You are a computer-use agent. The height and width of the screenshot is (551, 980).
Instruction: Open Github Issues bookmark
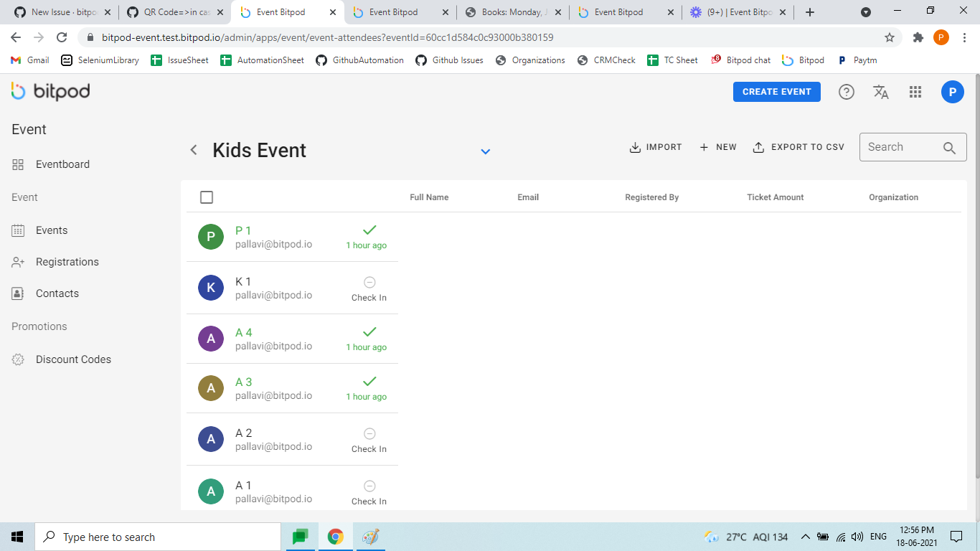(449, 60)
